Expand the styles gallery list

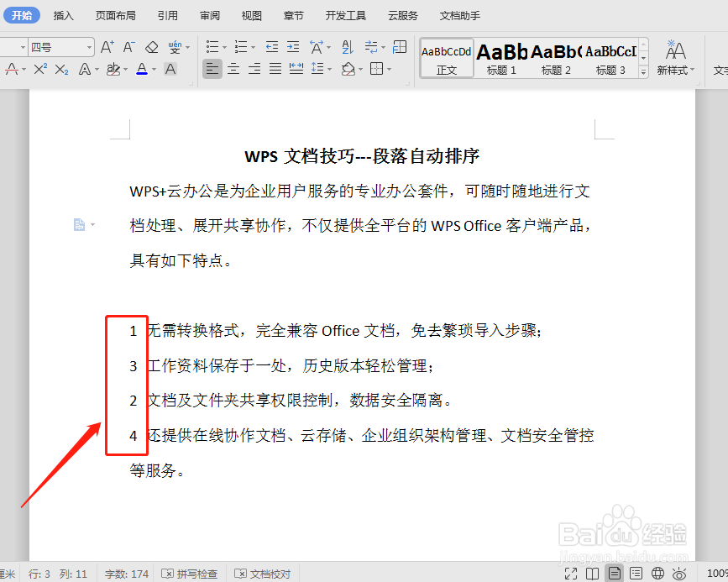[643, 72]
